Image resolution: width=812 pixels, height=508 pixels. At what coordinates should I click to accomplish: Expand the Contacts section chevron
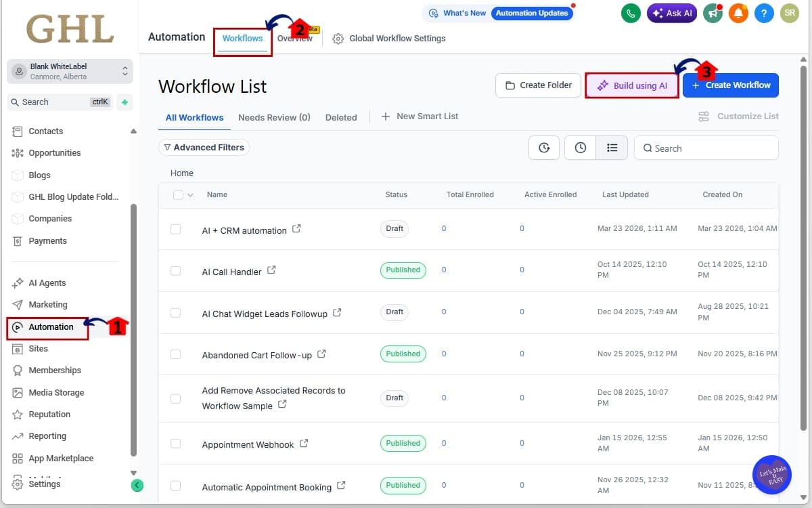133,131
